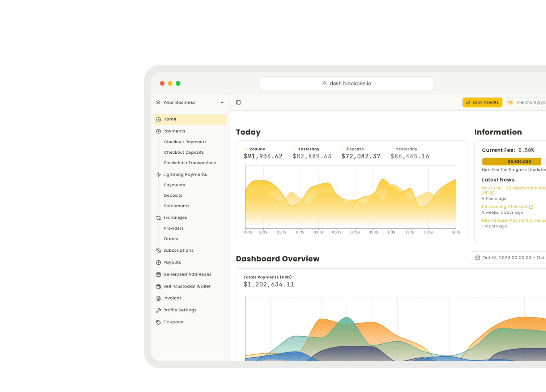Open Checkout Deposits in sidebar
The image size is (546, 392).
pos(184,153)
